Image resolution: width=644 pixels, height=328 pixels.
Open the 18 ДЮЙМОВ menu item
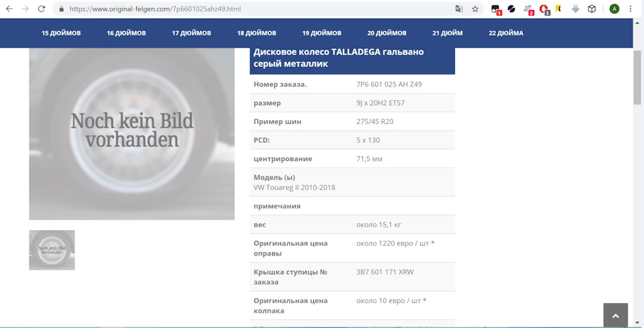256,34
